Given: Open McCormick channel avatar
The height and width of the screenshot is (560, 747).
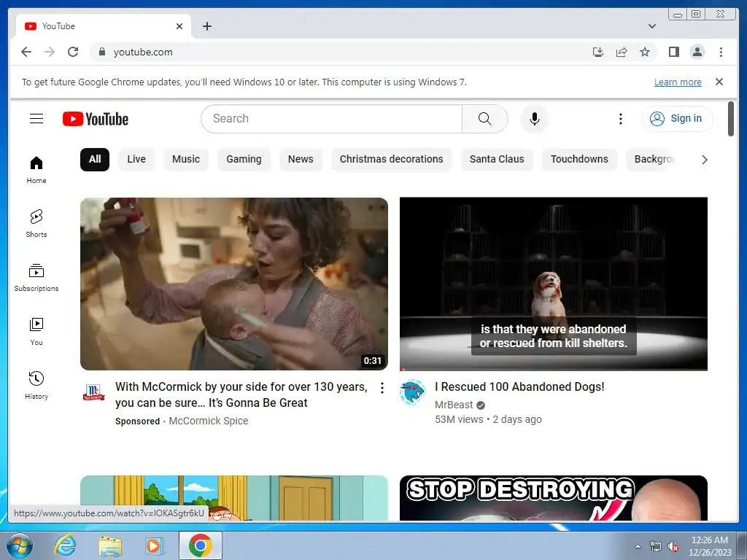Looking at the screenshot, I should tap(94, 392).
